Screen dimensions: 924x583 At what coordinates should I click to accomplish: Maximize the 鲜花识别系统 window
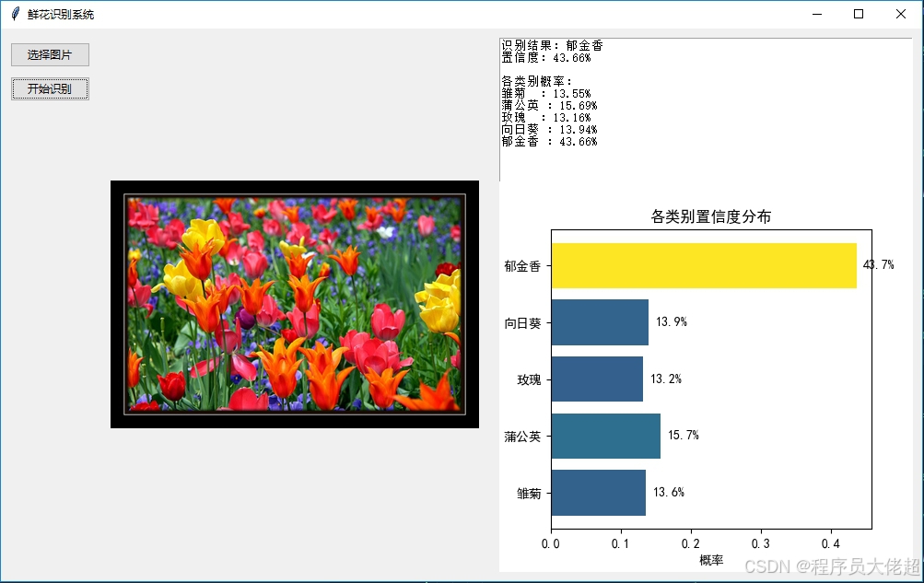coord(859,14)
